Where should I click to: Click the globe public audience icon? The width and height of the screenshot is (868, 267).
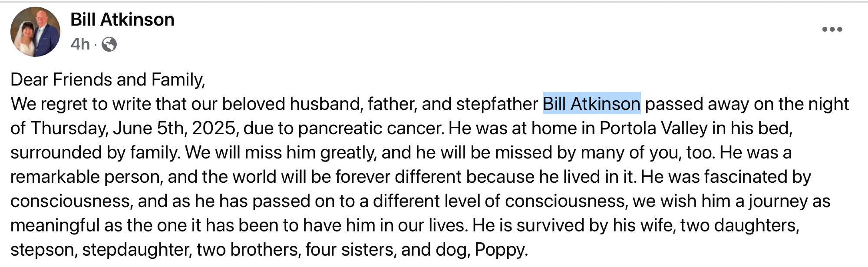tap(109, 44)
